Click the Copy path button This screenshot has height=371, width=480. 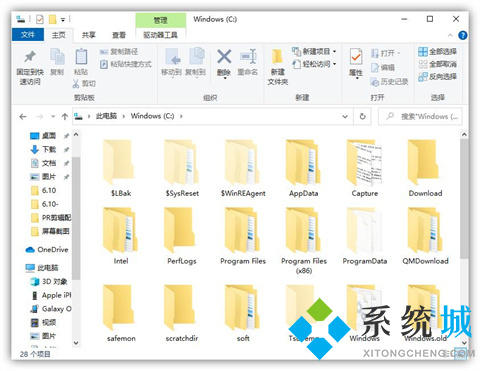pos(119,52)
